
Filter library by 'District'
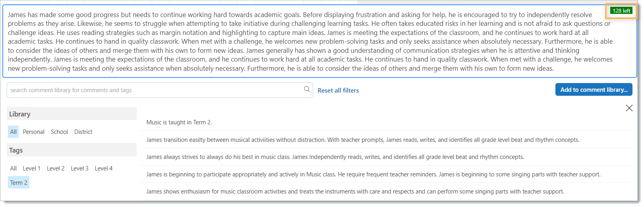pyautogui.click(x=83, y=132)
